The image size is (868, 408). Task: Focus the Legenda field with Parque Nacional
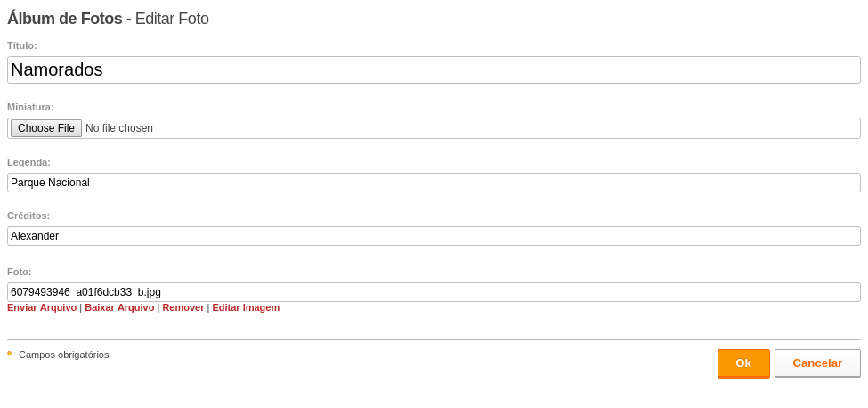[434, 182]
